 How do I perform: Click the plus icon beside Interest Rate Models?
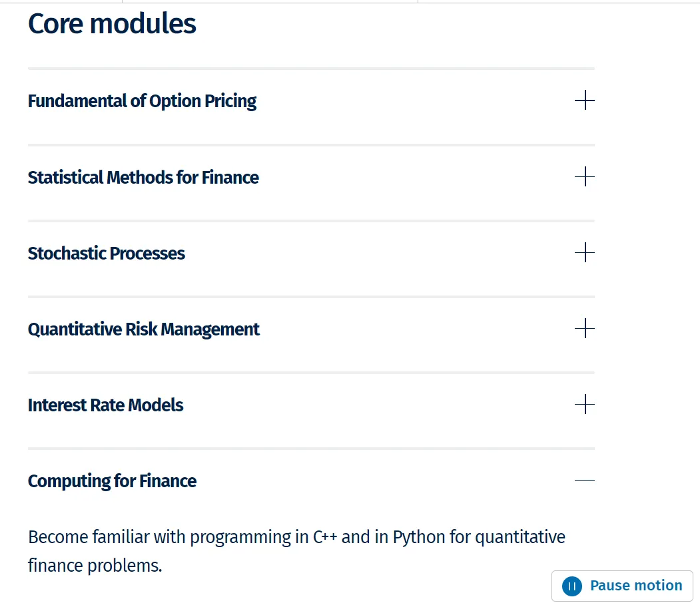click(584, 405)
